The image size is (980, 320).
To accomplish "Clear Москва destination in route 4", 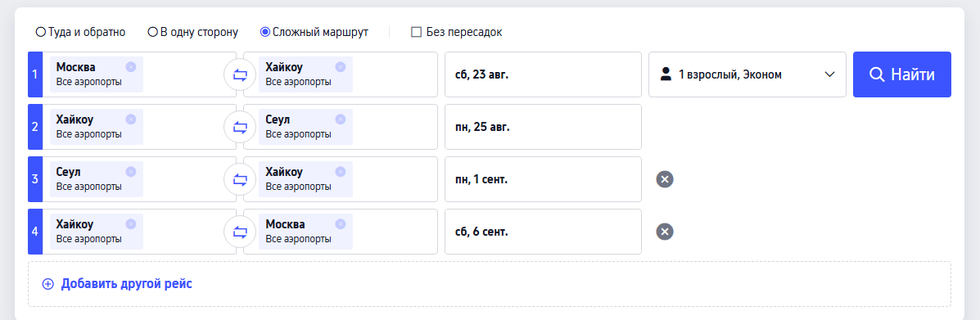I will (340, 224).
